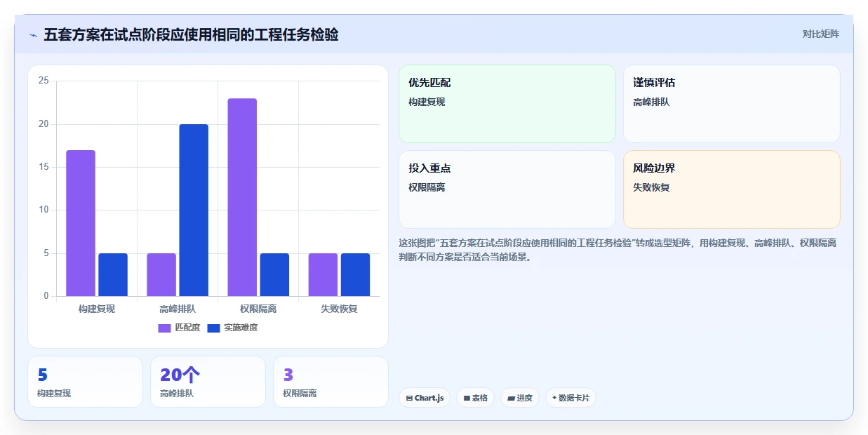Click the 匹配度 legend label

click(x=187, y=328)
